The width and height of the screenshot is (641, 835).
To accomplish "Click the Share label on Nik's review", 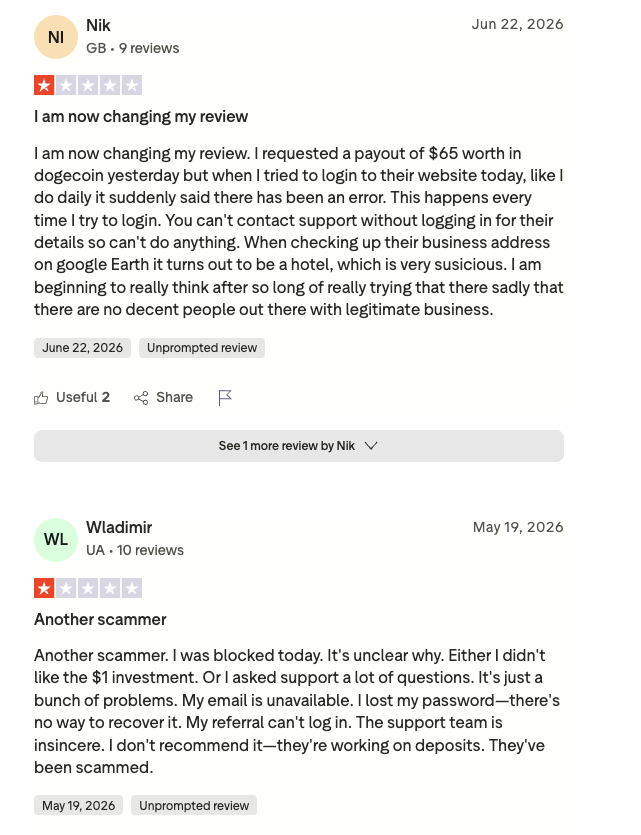I will pyautogui.click(x=174, y=397).
